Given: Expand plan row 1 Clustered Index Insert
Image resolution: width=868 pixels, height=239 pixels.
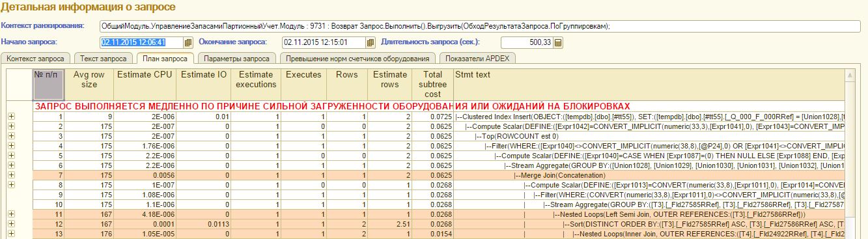Looking at the screenshot, I should pos(11,116).
